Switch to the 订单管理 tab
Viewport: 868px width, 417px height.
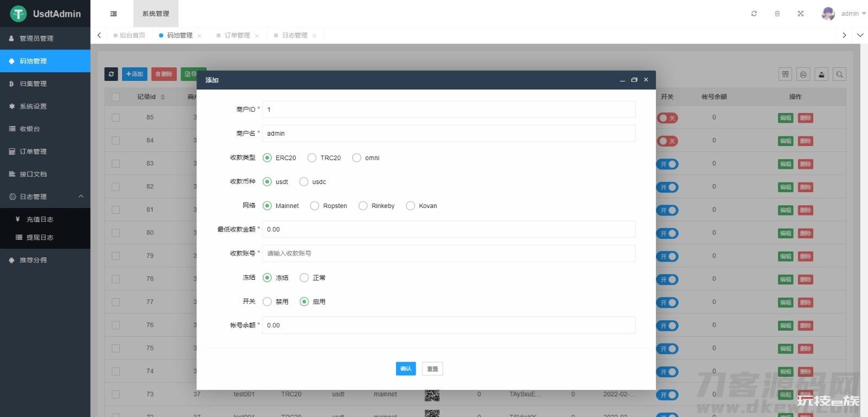(237, 35)
